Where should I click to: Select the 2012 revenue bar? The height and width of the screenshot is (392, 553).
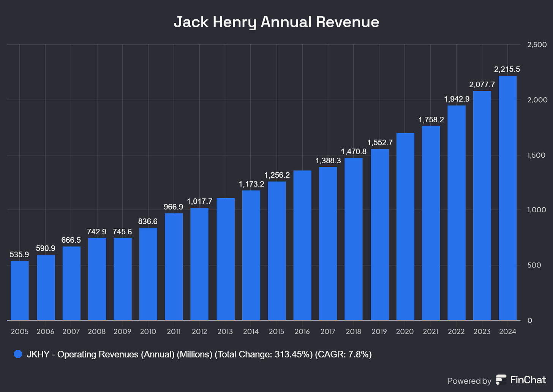pos(199,264)
